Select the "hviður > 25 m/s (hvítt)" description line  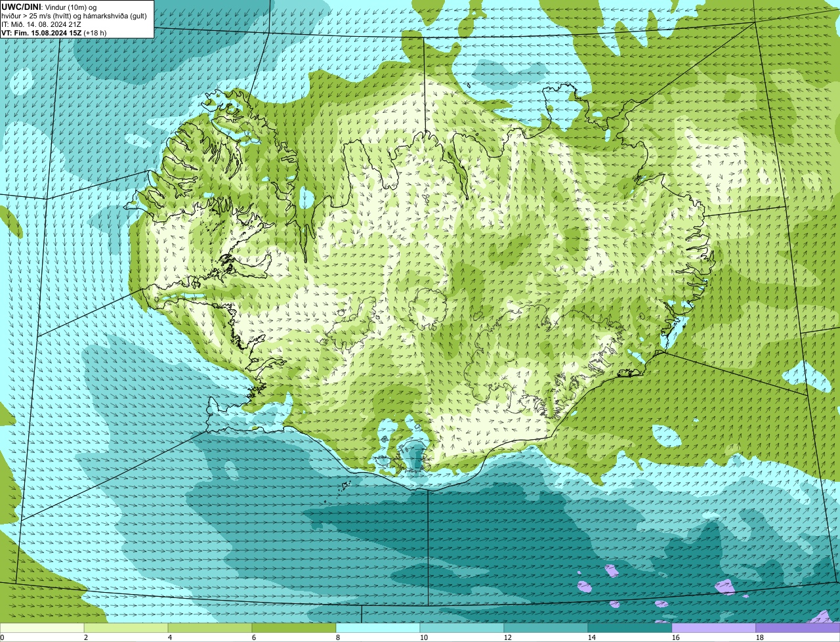(74, 15)
